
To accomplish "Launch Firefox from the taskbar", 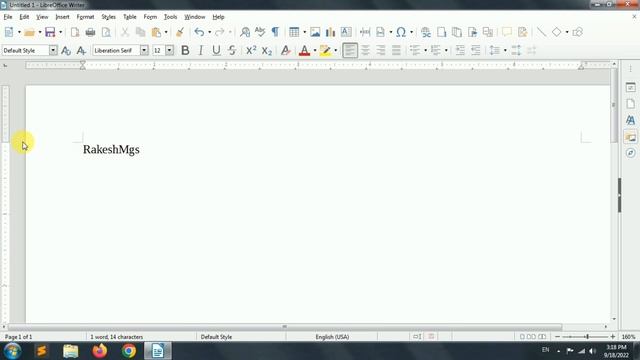I will (x=100, y=351).
